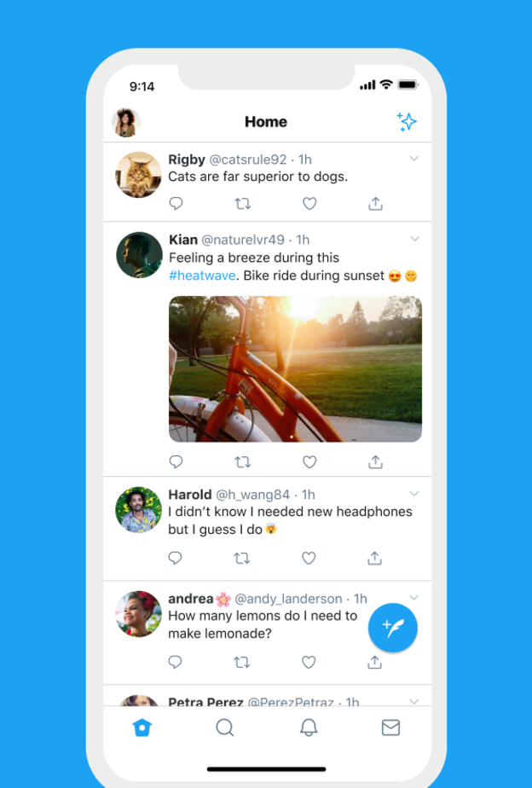The width and height of the screenshot is (532, 788).
Task: Switch to the Search tab
Action: click(225, 727)
